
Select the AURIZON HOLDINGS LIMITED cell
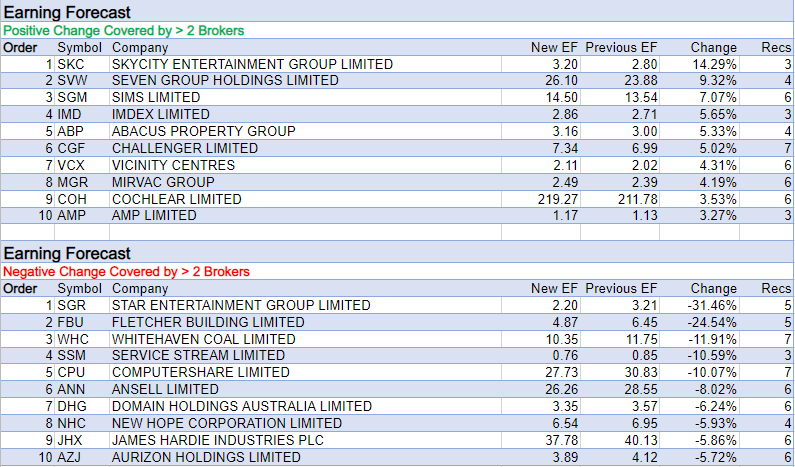(x=206, y=457)
